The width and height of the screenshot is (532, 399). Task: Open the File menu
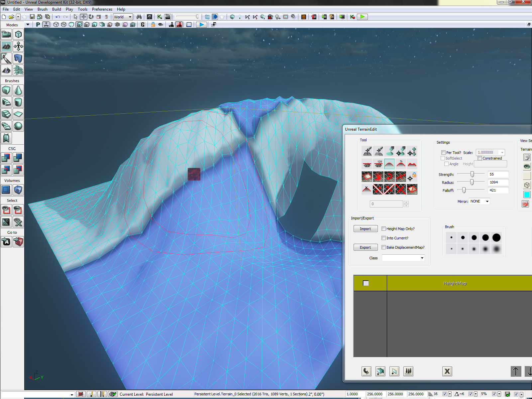click(6, 9)
